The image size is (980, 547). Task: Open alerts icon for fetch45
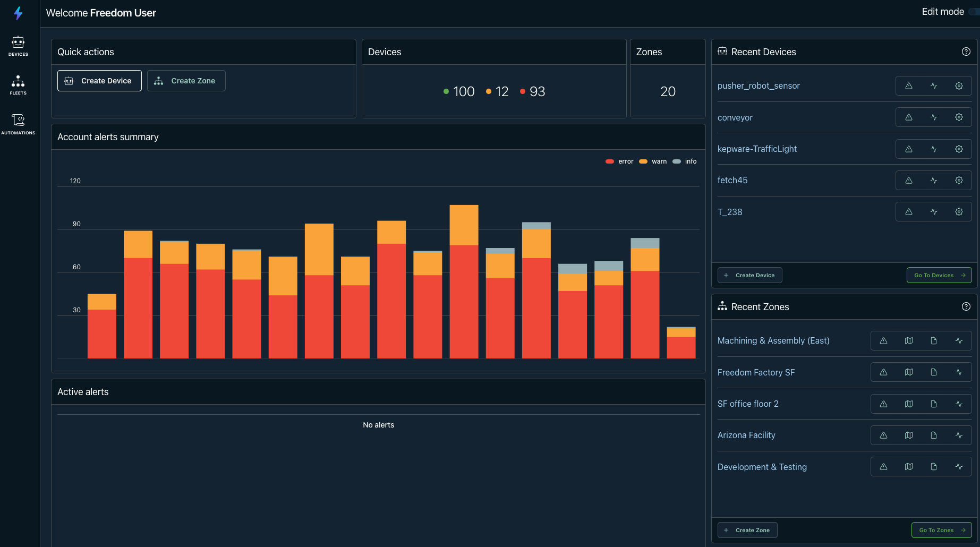tap(909, 180)
